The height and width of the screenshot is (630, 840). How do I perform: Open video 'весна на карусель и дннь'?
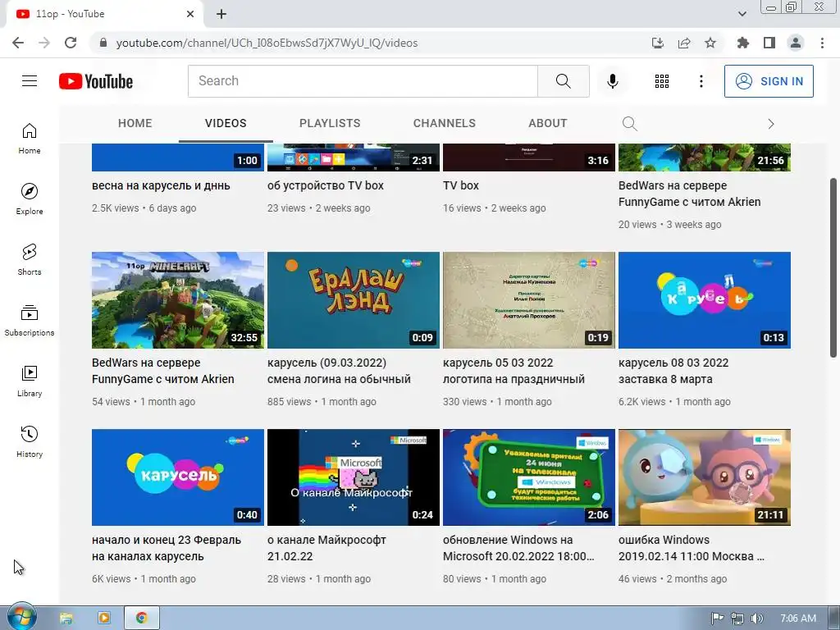click(x=161, y=185)
